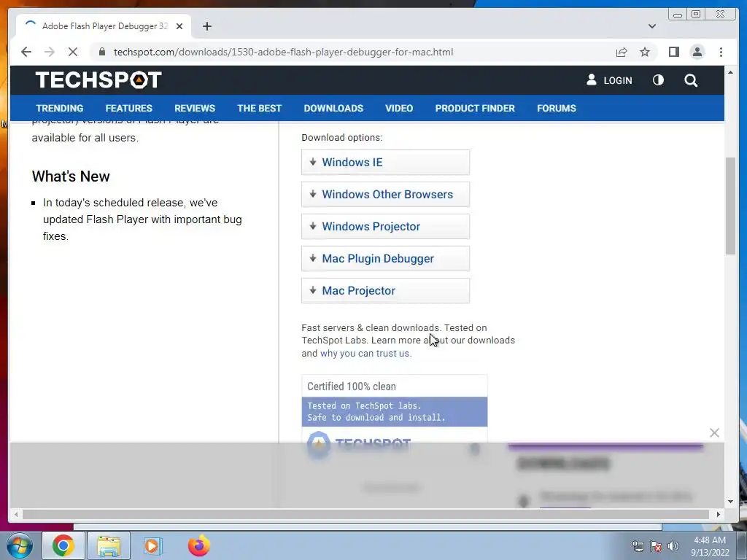Image resolution: width=747 pixels, height=560 pixels.
Task: Launch Firefox from the taskbar
Action: point(198,545)
